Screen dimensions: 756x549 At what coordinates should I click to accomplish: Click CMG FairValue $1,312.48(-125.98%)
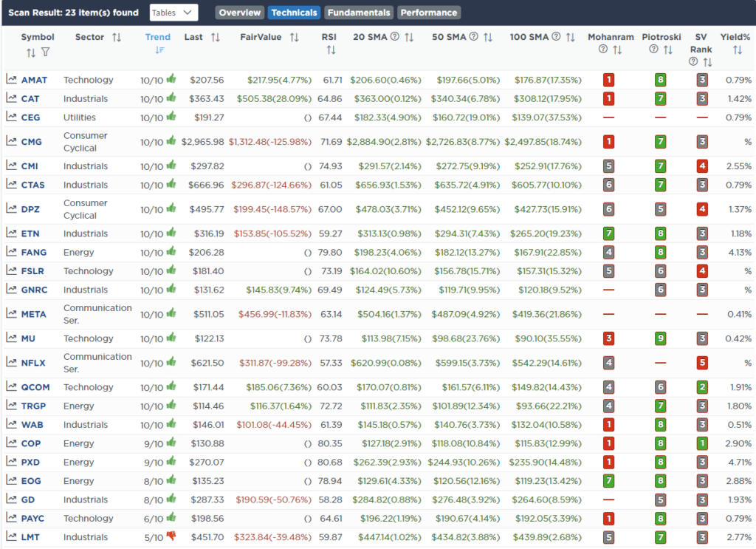(x=270, y=142)
